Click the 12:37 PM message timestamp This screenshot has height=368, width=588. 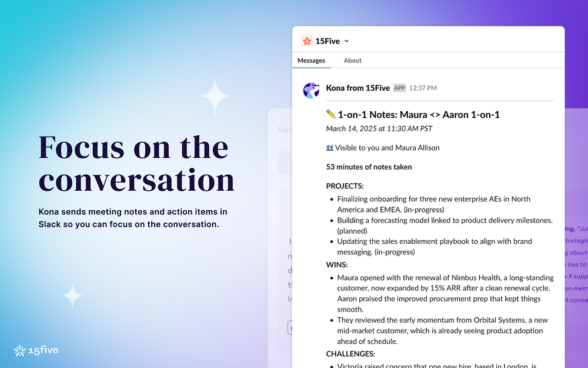click(423, 88)
